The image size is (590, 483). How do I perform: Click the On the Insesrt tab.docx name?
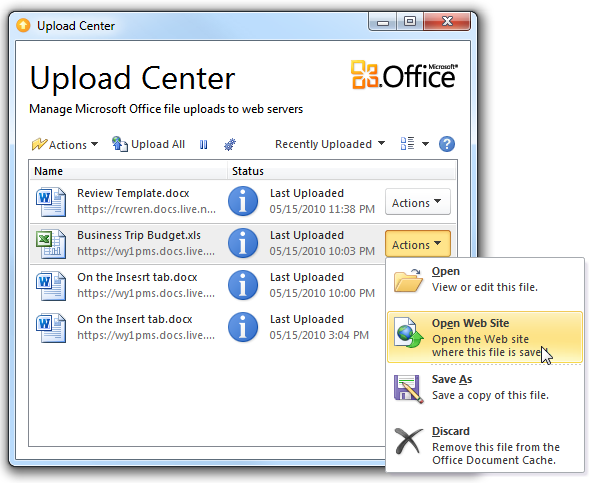(x=137, y=278)
